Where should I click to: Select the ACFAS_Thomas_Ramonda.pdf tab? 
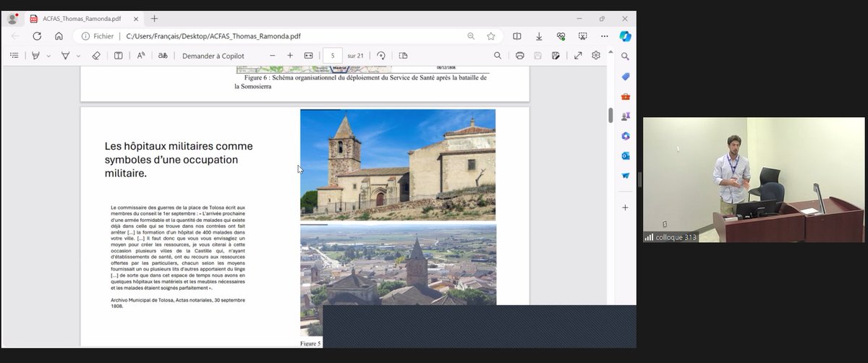pyautogui.click(x=80, y=18)
